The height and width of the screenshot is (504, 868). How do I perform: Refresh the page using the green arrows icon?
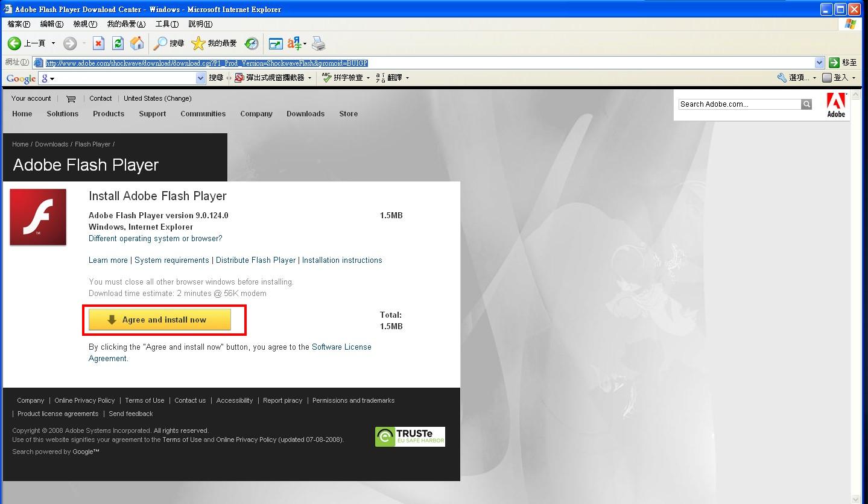pyautogui.click(x=118, y=43)
